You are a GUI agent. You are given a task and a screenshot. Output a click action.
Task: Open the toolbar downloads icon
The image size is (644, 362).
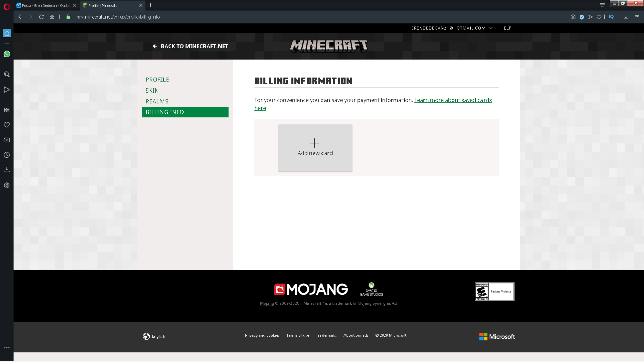pos(626,17)
